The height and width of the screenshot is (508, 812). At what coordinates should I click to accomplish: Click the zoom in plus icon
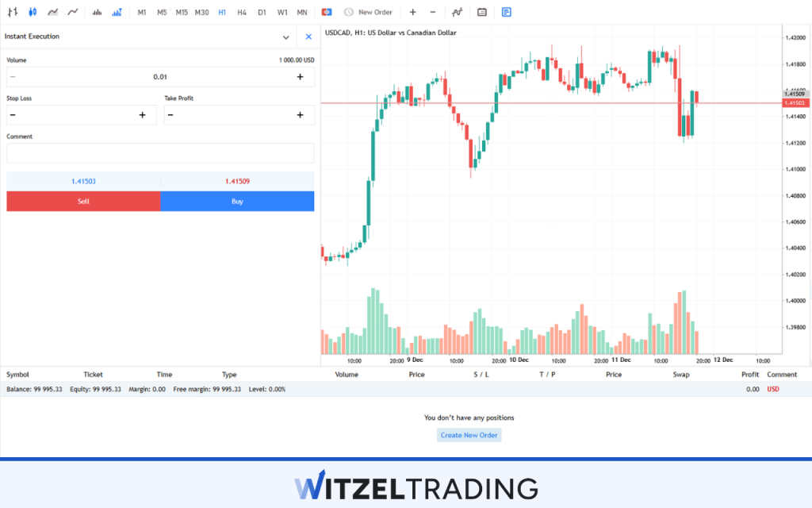click(x=412, y=12)
